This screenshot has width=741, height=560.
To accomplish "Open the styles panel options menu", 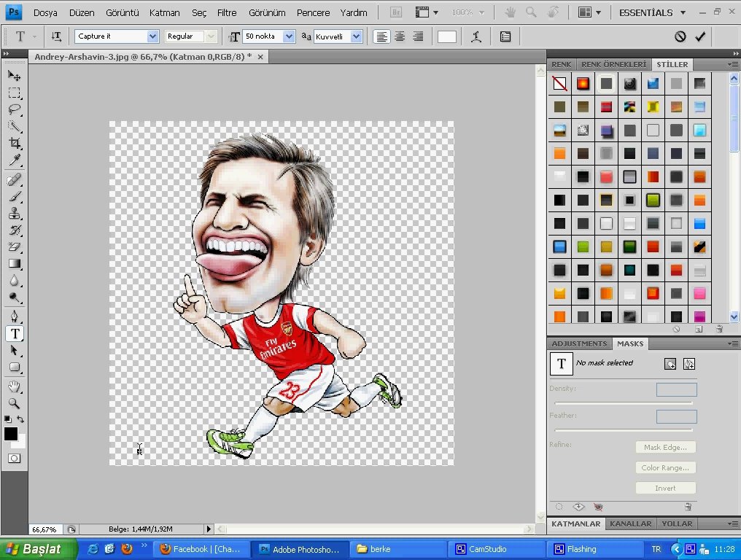I will [733, 64].
